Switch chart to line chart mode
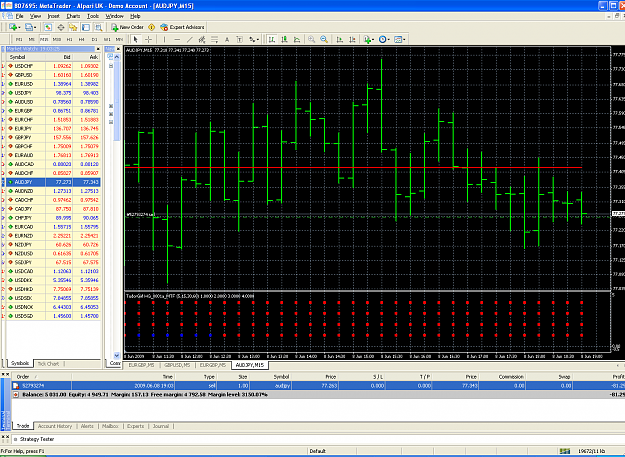 pos(297,39)
